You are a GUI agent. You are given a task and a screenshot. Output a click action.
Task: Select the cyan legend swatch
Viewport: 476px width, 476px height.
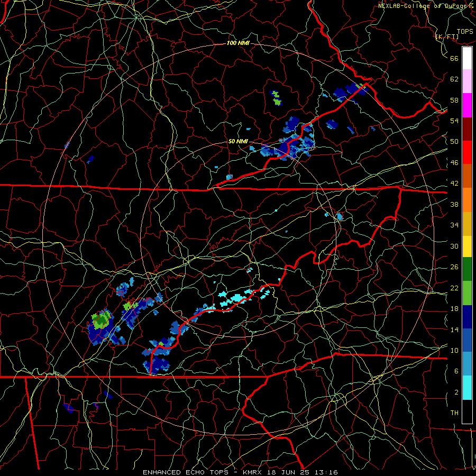(467, 388)
